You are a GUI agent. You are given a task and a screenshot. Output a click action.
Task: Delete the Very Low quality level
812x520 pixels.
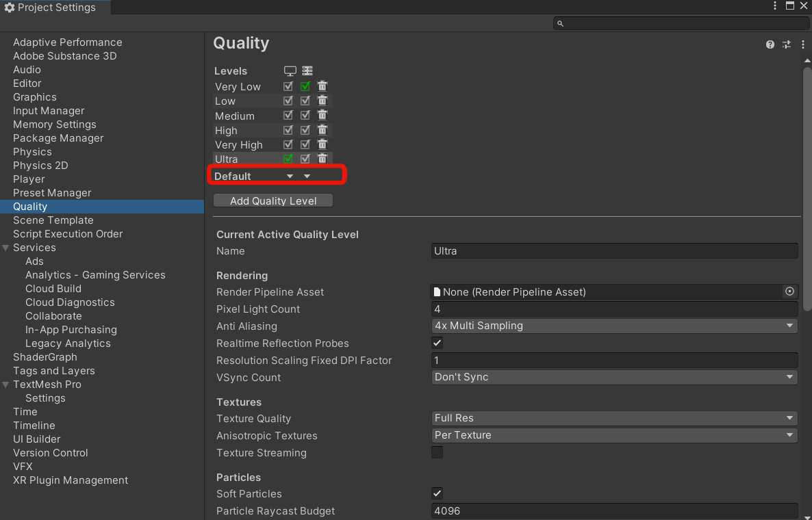click(x=322, y=86)
